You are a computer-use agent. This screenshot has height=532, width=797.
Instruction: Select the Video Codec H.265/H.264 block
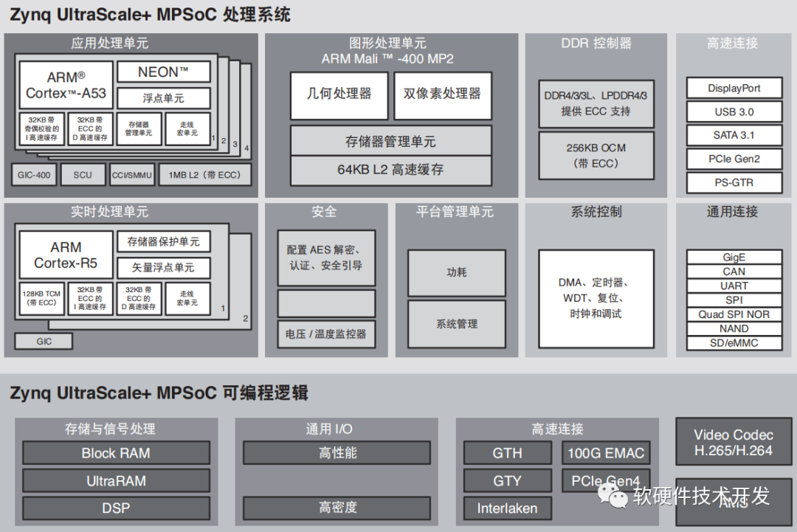click(734, 442)
